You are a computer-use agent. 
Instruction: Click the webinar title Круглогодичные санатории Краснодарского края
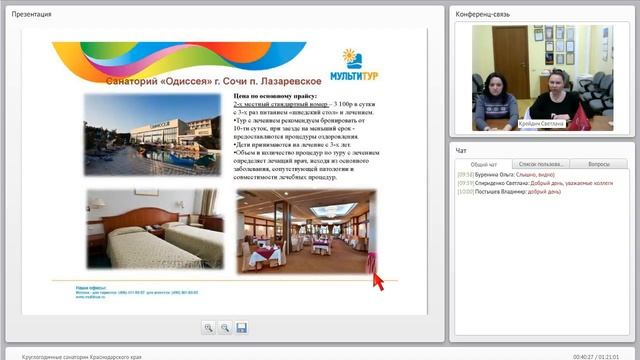tap(82, 357)
